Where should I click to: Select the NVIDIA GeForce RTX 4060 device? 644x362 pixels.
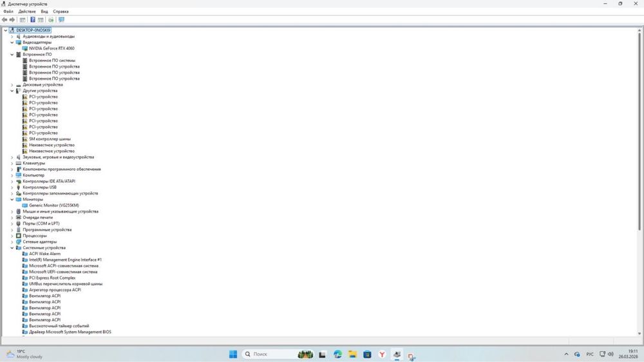pos(52,48)
